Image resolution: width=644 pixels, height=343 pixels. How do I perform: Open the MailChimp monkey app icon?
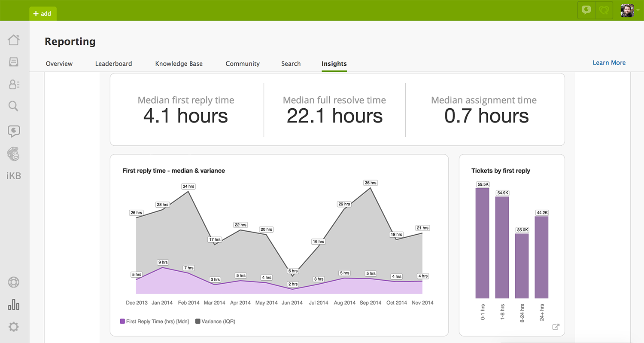14,153
